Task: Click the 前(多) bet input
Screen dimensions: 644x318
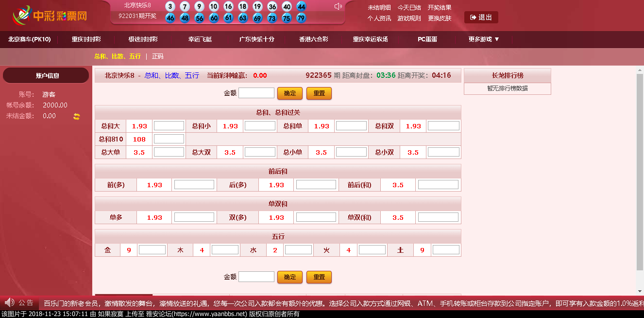Action: coord(194,185)
